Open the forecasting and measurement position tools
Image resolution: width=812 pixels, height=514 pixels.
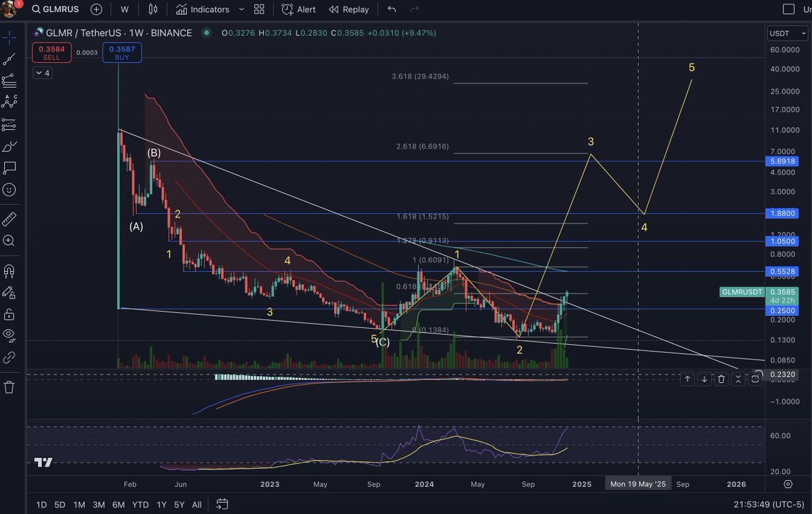pyautogui.click(x=9, y=124)
